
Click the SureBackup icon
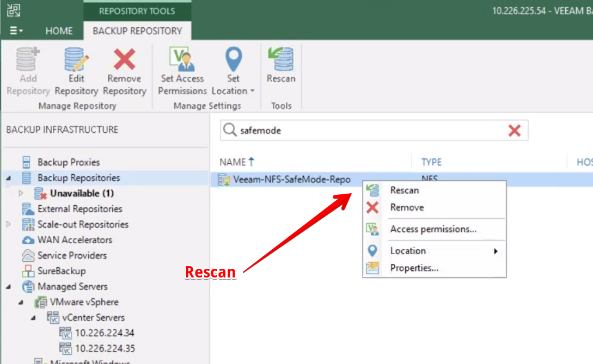click(x=28, y=271)
